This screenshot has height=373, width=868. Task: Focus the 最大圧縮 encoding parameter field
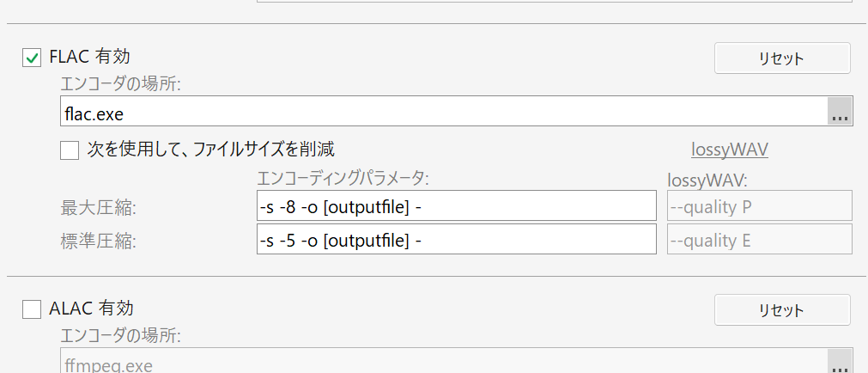(455, 206)
